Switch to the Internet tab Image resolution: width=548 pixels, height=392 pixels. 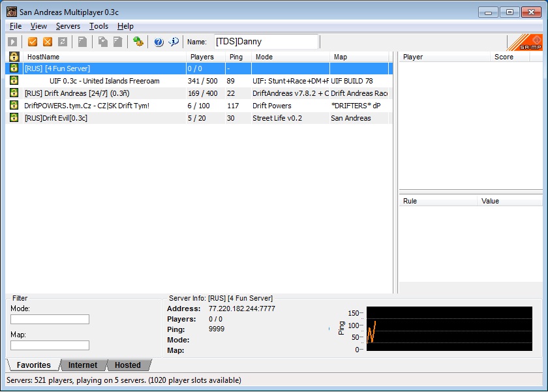click(83, 365)
